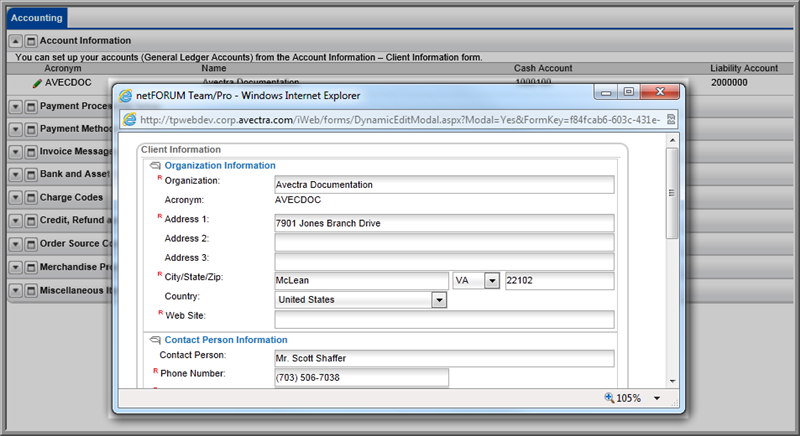Click the Contact Person Information heading

point(226,340)
